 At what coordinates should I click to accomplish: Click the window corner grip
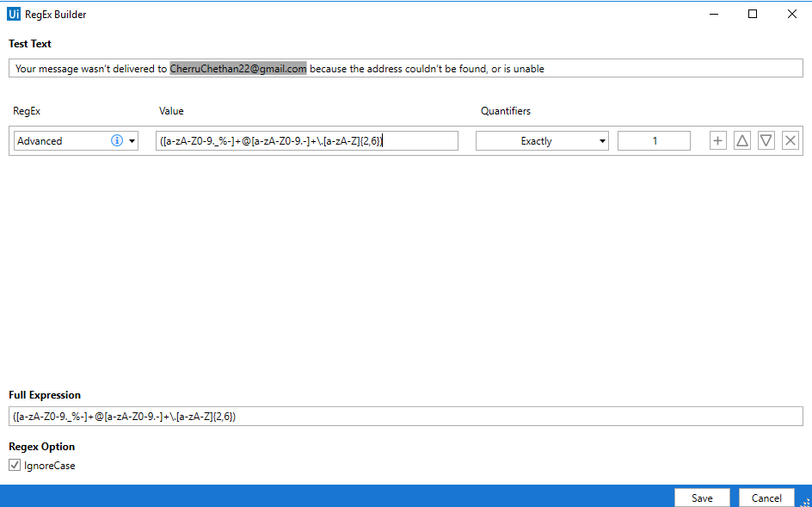pyautogui.click(x=805, y=501)
